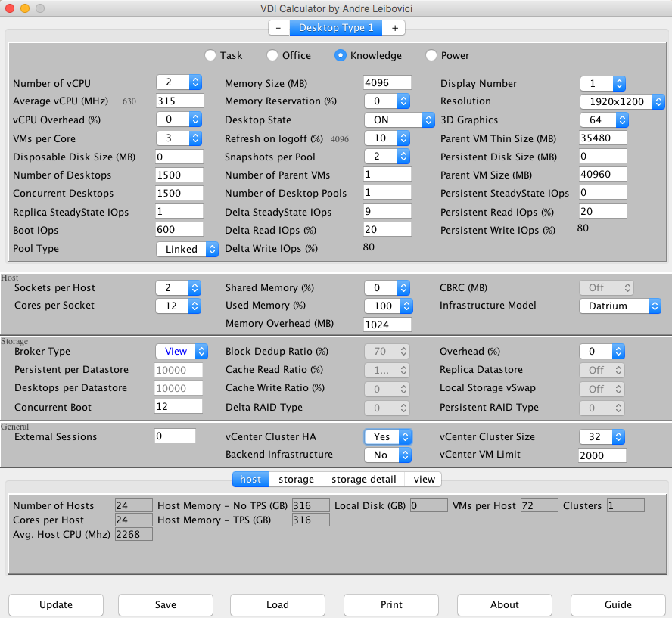Click the VMs per Core stepper arrows

click(195, 138)
